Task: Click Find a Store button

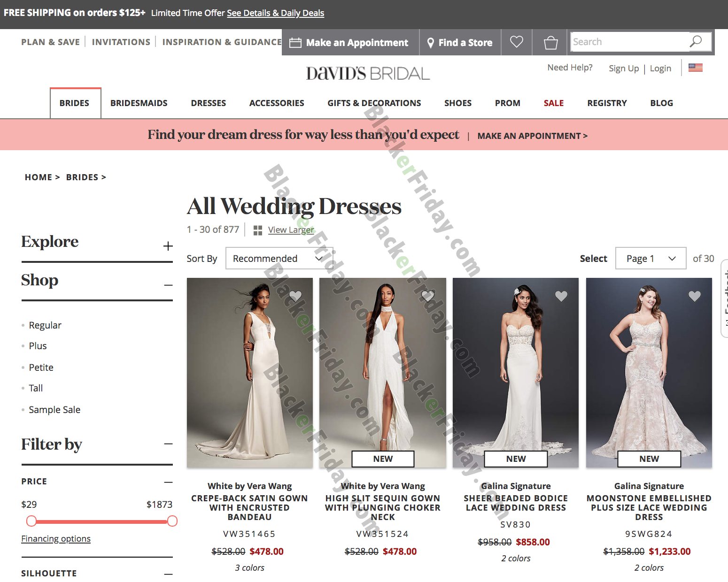Action: tap(460, 42)
